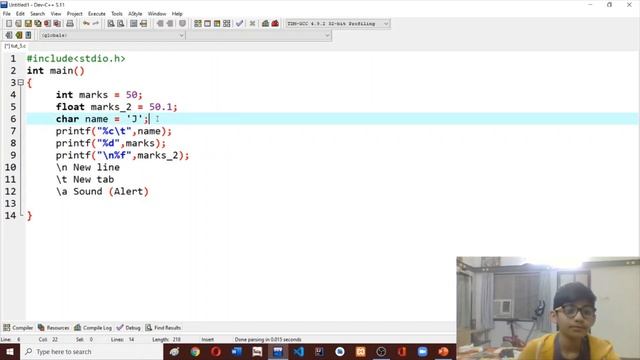Screen dimensions: 640x360
Task: Open Zoom from the taskbar
Action: (x=422, y=351)
